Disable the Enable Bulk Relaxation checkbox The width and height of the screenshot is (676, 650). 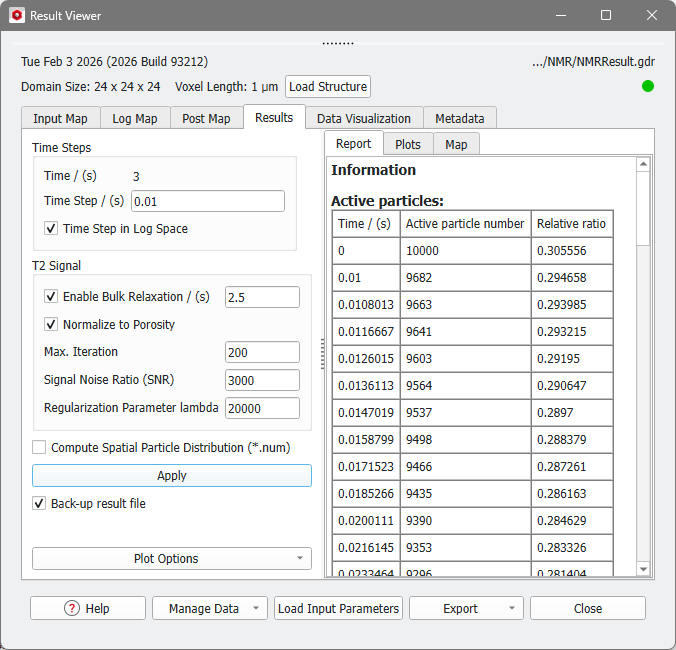(51, 297)
